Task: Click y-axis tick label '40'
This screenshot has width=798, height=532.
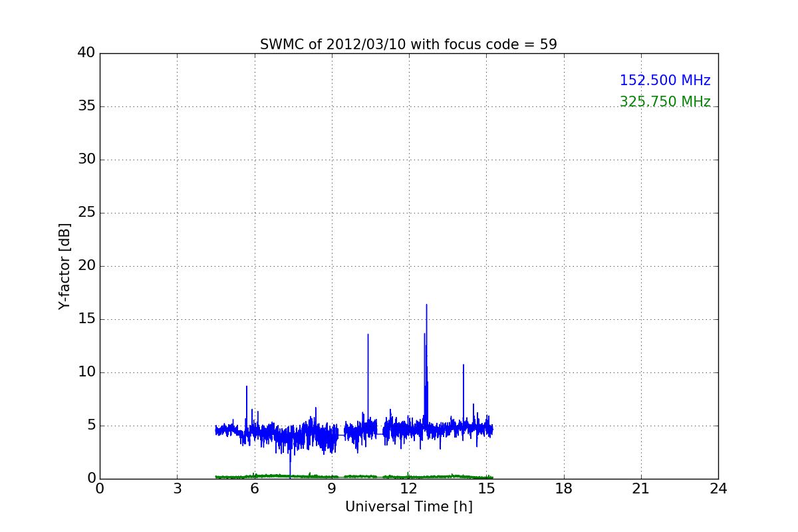Action: coord(86,53)
